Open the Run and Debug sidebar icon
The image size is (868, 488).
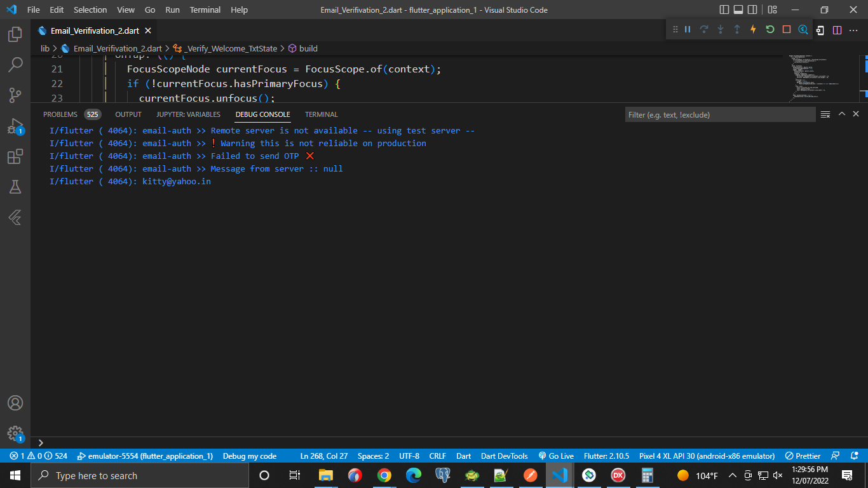click(15, 125)
